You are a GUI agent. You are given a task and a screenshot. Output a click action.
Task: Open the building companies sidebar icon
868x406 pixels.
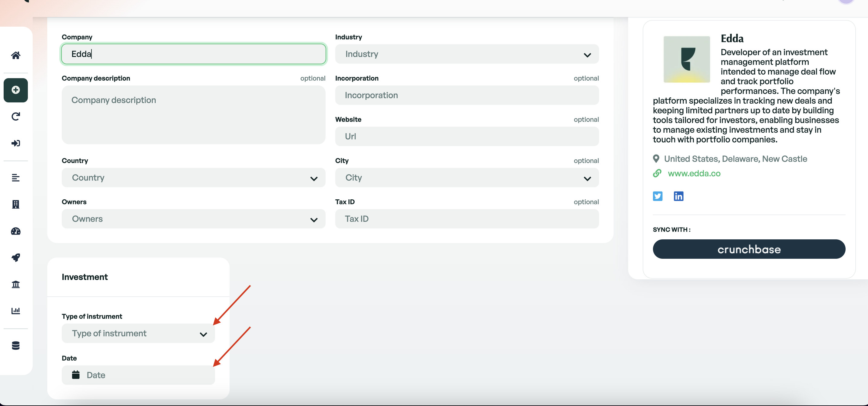pyautogui.click(x=15, y=204)
